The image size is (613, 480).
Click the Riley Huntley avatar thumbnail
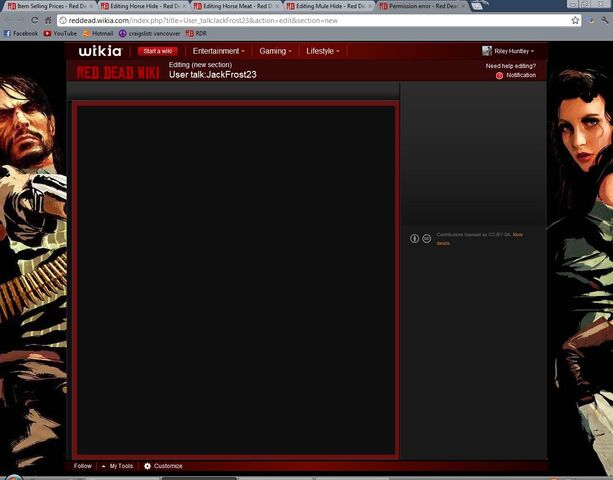point(487,51)
